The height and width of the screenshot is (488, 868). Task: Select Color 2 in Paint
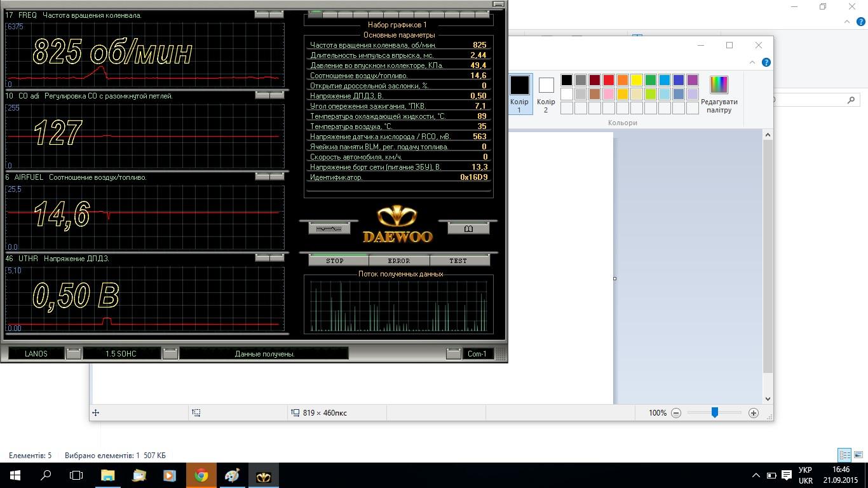[x=546, y=93]
